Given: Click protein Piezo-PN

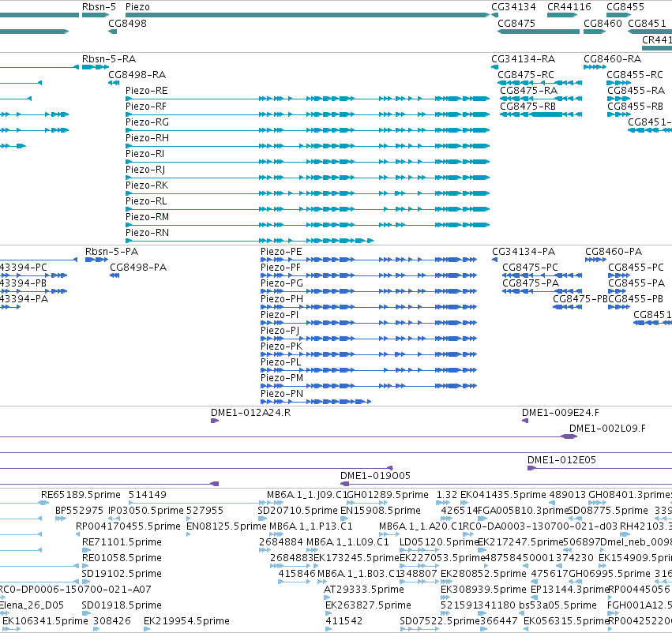Looking at the screenshot, I should [x=316, y=402].
